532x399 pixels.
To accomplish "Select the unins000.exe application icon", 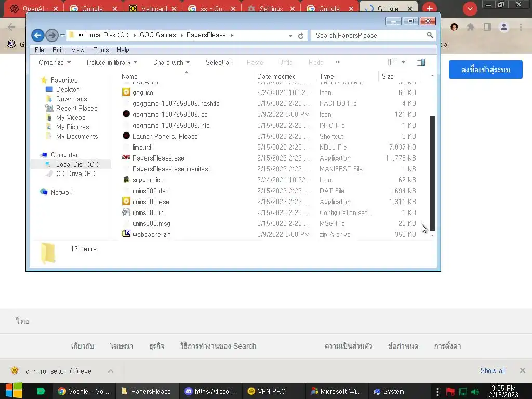I will click(126, 201).
